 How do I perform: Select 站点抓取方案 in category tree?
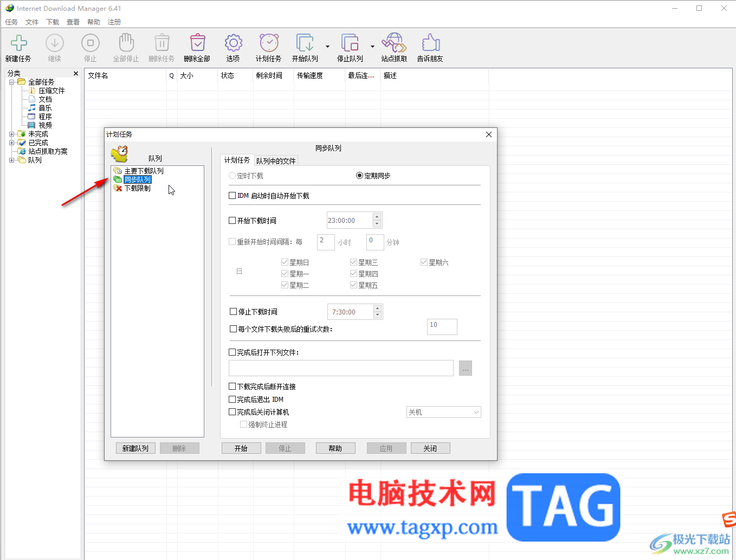[x=48, y=151]
